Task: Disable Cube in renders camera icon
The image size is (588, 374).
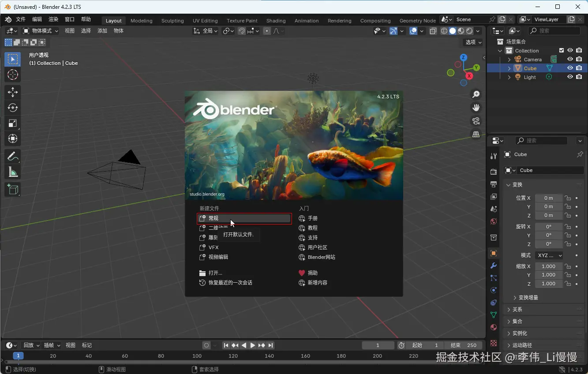Action: tap(579, 68)
